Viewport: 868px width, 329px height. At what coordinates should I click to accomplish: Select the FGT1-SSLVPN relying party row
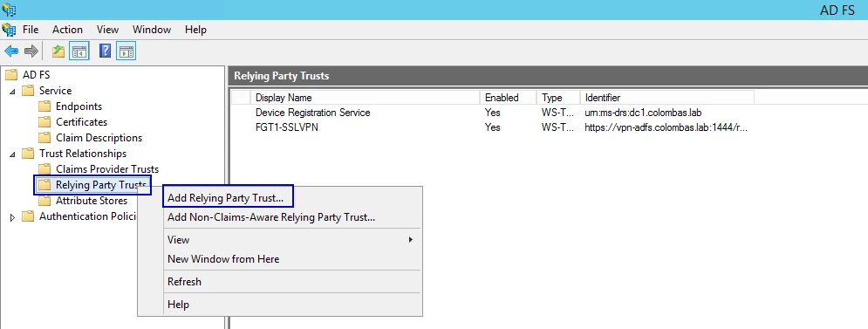(x=493, y=127)
